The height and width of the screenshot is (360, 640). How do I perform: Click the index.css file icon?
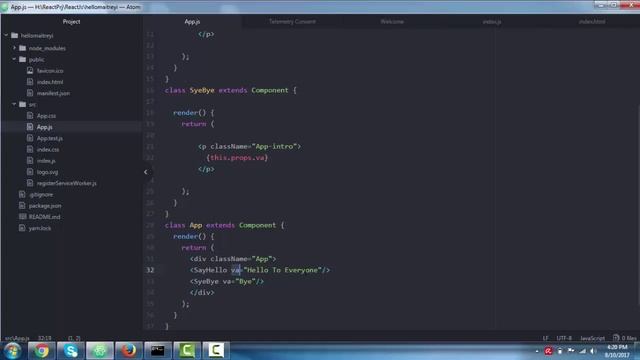(x=30, y=149)
